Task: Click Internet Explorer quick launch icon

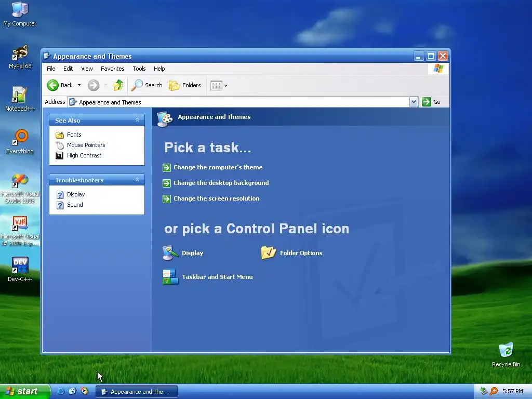Action: (60, 391)
